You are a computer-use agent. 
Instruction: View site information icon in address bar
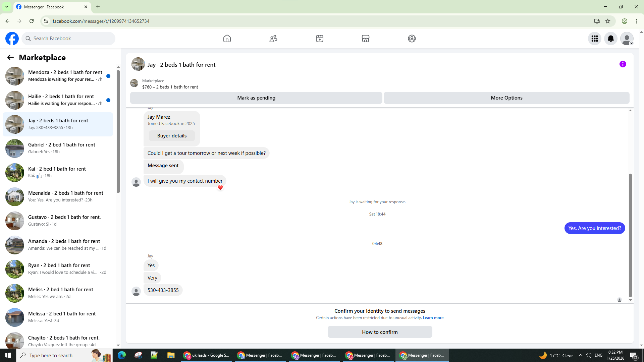pos(46,21)
